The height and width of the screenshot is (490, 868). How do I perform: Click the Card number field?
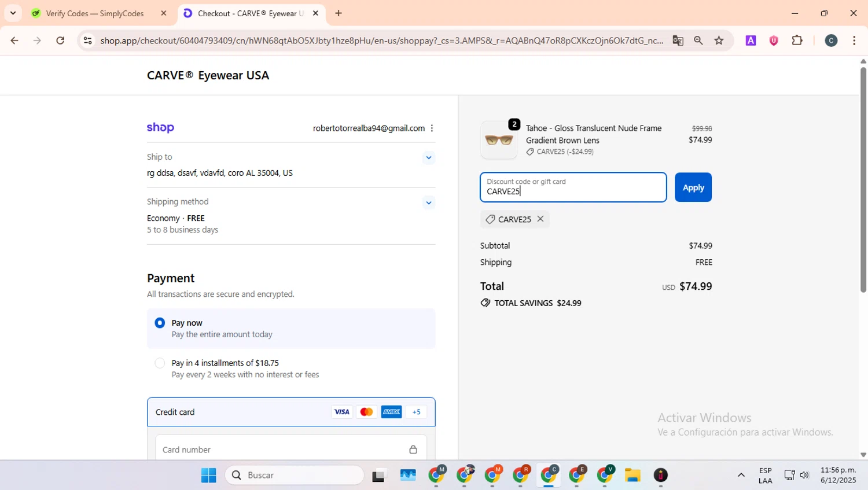click(x=291, y=450)
